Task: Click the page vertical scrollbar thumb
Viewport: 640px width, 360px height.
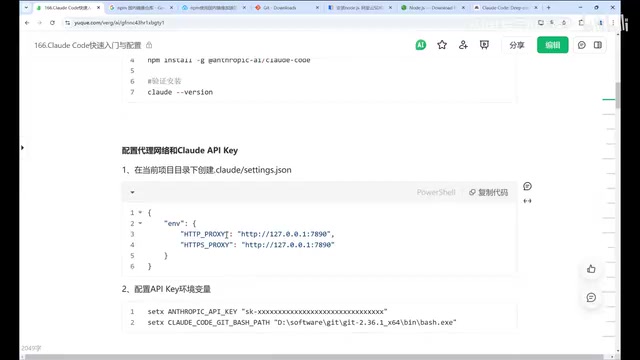Action: coord(618,96)
